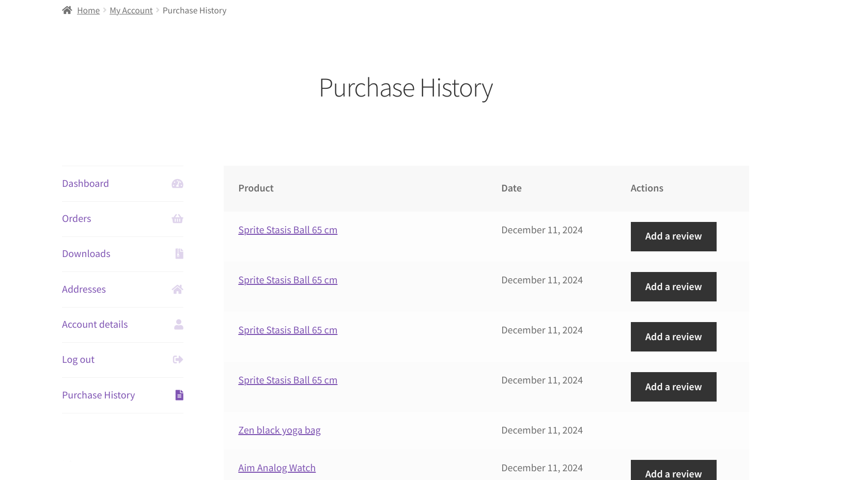Click the Product column header
Viewport: 868px width, 480px height.
[256, 188]
